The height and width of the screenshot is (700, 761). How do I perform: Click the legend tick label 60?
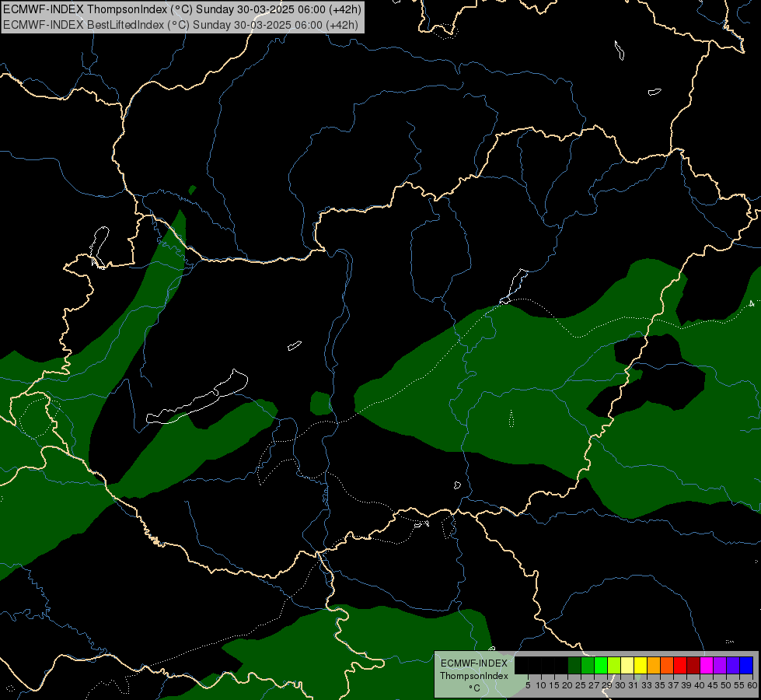[x=752, y=685]
